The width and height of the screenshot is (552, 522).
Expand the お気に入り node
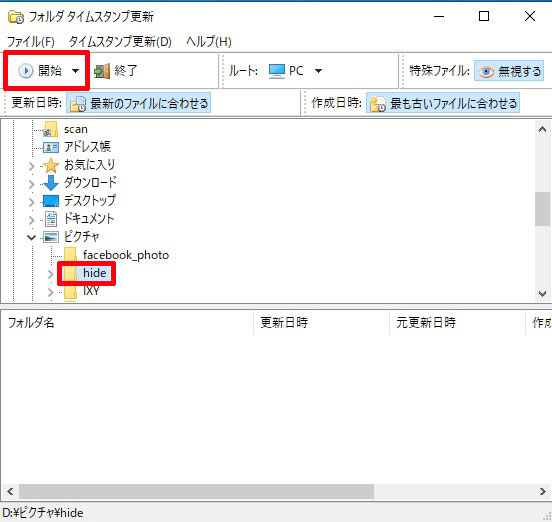point(32,166)
